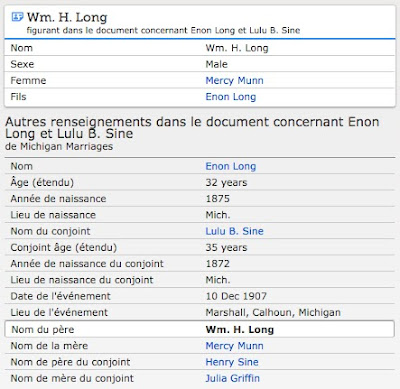This screenshot has height=389, width=400.
Task: Click the Autres renseignements section heading
Action: click(192, 128)
